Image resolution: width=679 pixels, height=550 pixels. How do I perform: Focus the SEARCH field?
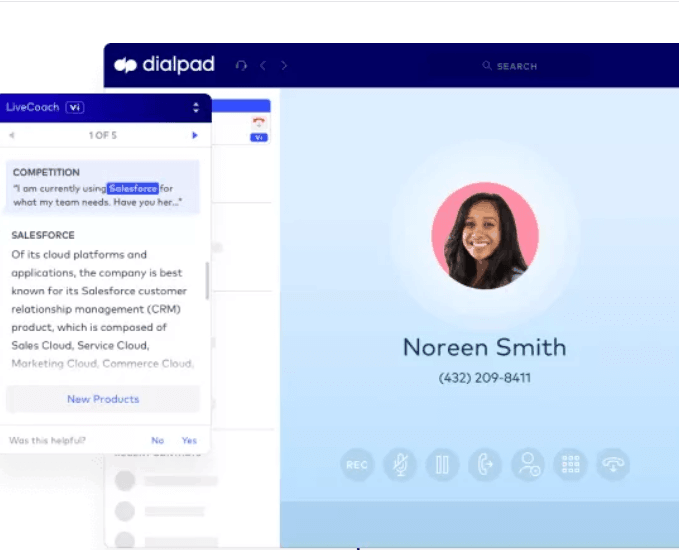[x=510, y=66]
